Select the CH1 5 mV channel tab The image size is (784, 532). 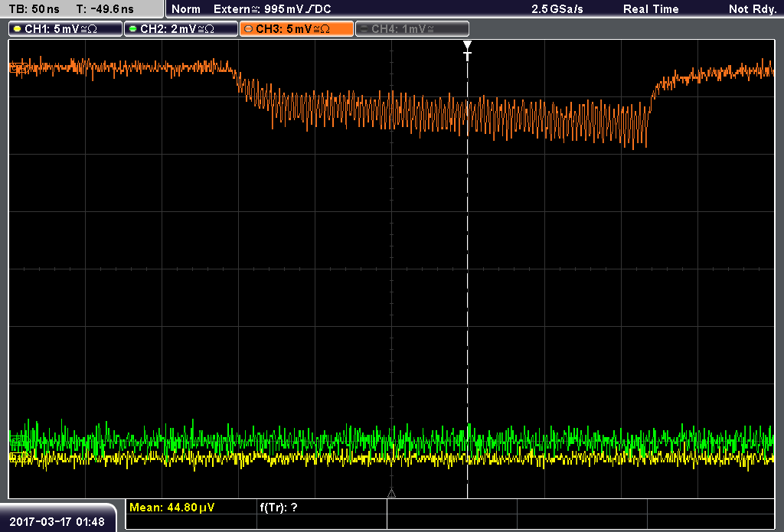click(x=66, y=29)
